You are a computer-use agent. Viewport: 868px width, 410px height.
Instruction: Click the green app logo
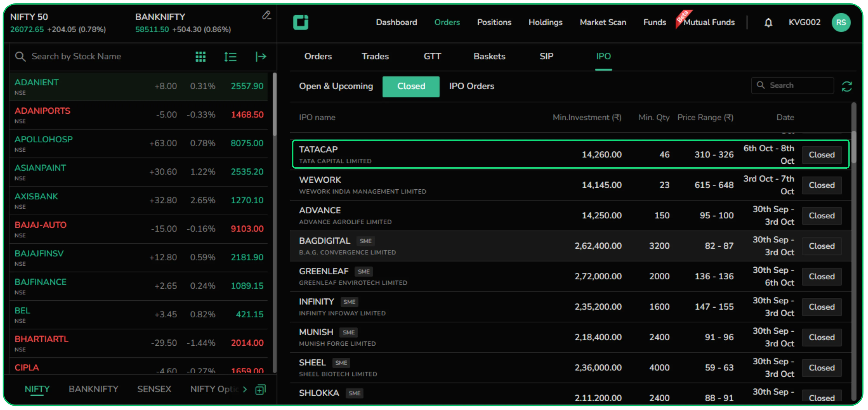pos(301,23)
